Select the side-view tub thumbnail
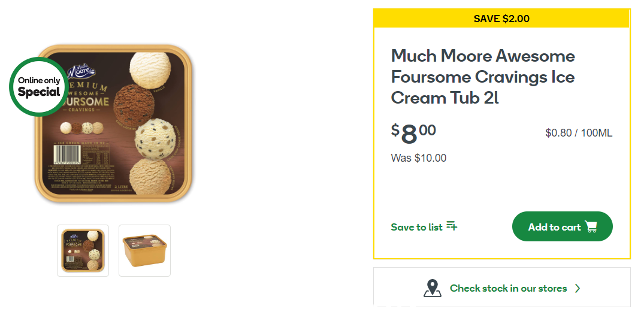The width and height of the screenshot is (644, 315). [x=144, y=250]
